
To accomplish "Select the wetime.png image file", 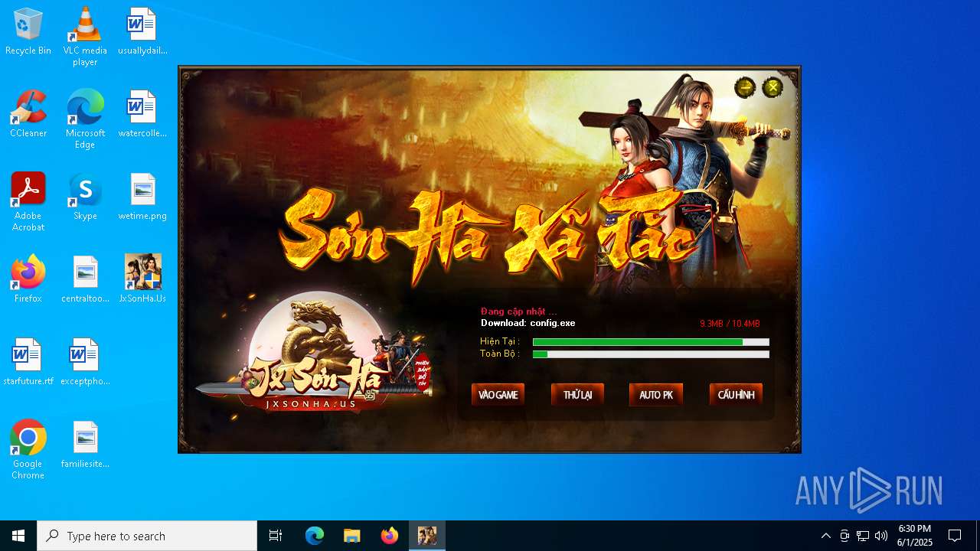I will (142, 197).
